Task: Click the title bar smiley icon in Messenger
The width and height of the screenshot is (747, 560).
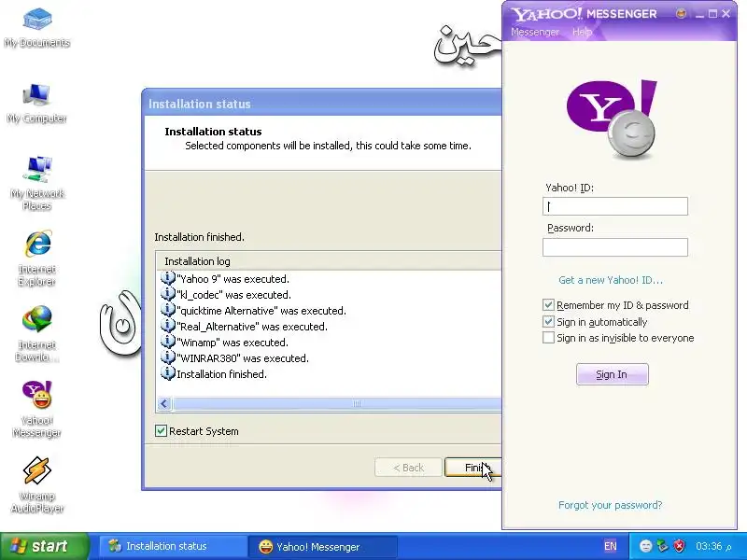Action: pyautogui.click(x=682, y=13)
